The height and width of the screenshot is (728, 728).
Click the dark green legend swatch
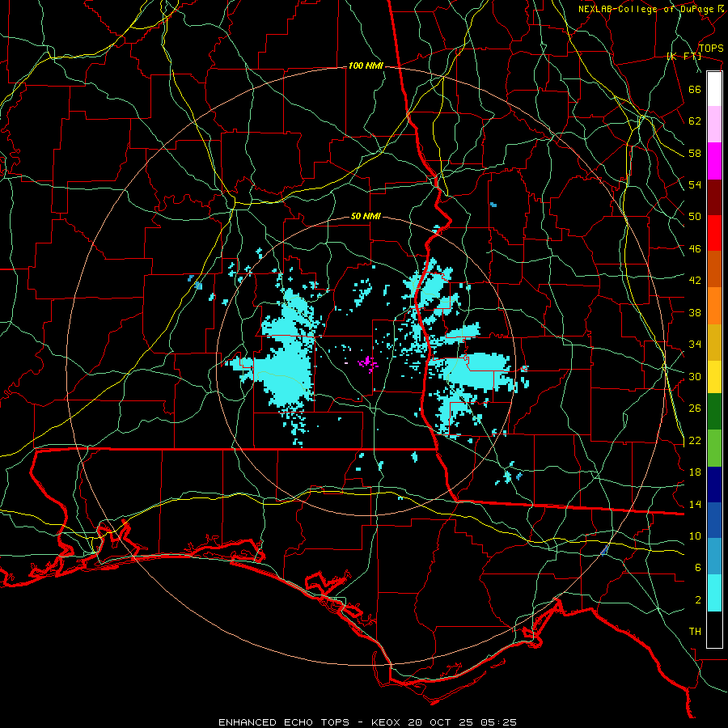coord(714,412)
